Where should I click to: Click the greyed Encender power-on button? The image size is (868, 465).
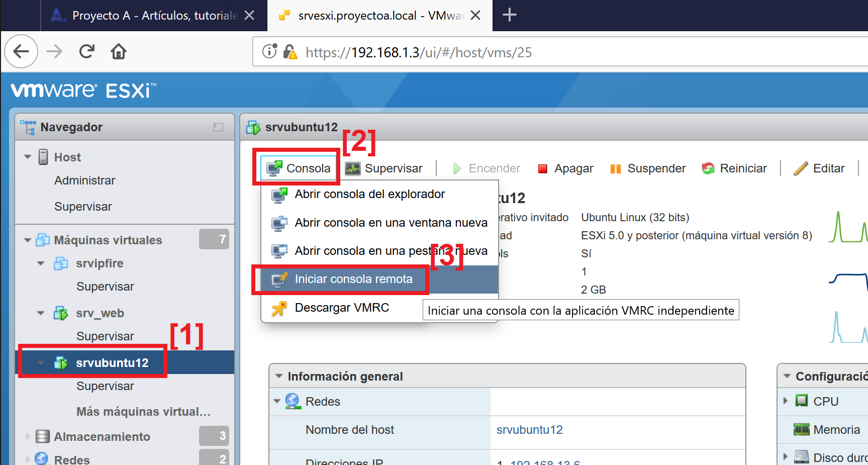point(487,168)
